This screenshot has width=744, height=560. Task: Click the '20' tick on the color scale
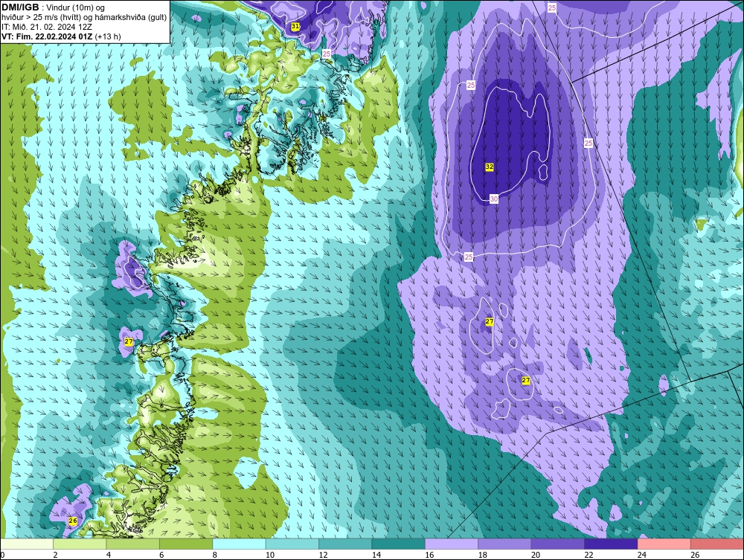(536, 555)
